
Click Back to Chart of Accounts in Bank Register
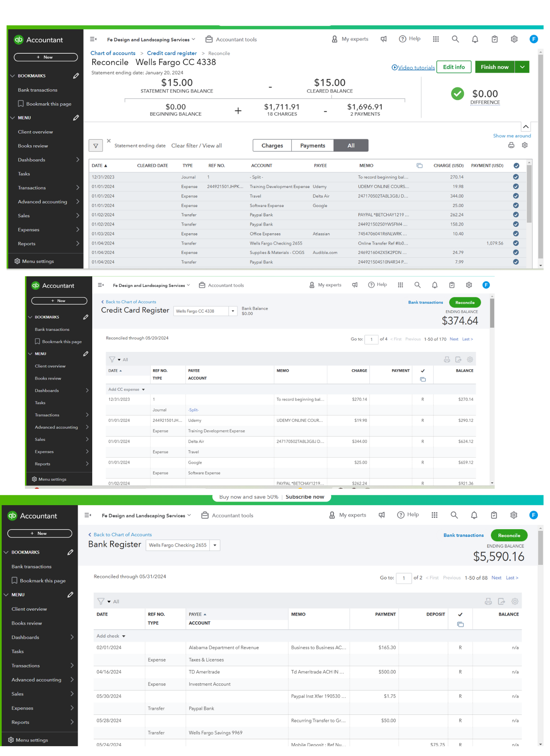pyautogui.click(x=120, y=534)
